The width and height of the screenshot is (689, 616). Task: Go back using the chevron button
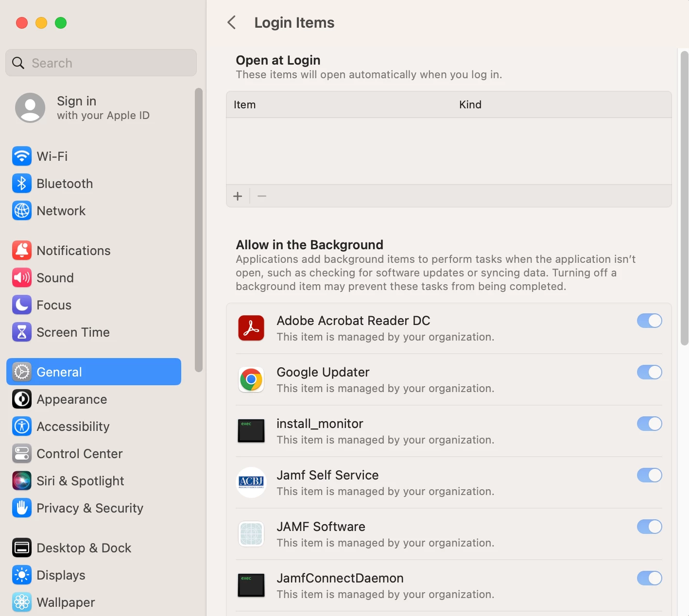coord(232,22)
